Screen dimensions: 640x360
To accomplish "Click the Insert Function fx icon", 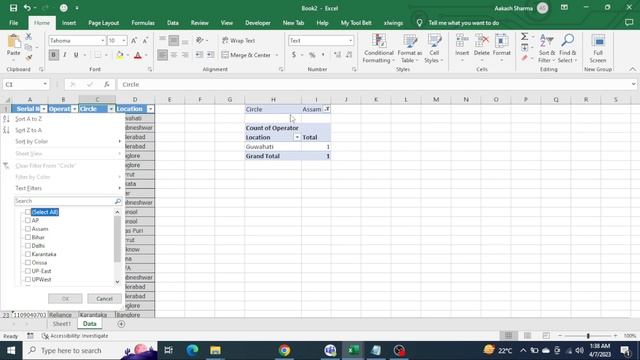I will pyautogui.click(x=107, y=84).
